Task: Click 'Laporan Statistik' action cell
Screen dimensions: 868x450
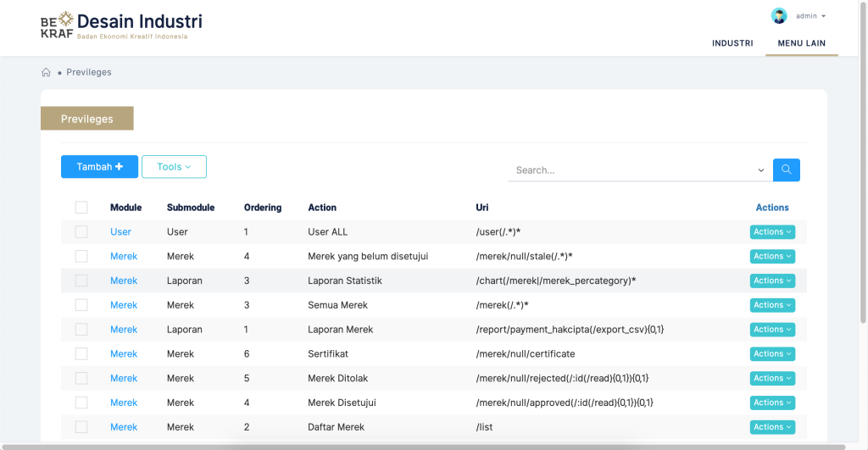Action: (x=345, y=281)
